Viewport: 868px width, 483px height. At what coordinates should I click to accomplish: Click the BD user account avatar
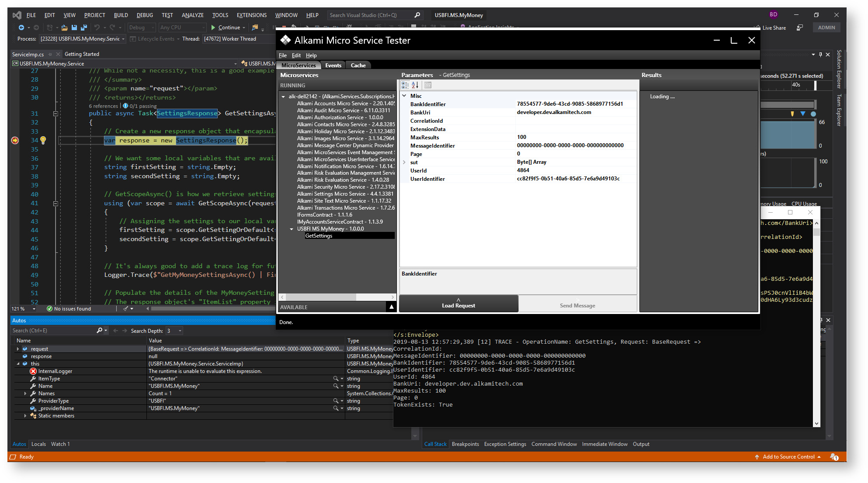coord(773,14)
